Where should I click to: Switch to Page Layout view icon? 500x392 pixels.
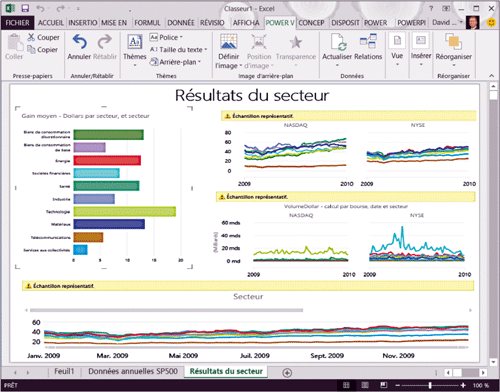tap(365, 385)
